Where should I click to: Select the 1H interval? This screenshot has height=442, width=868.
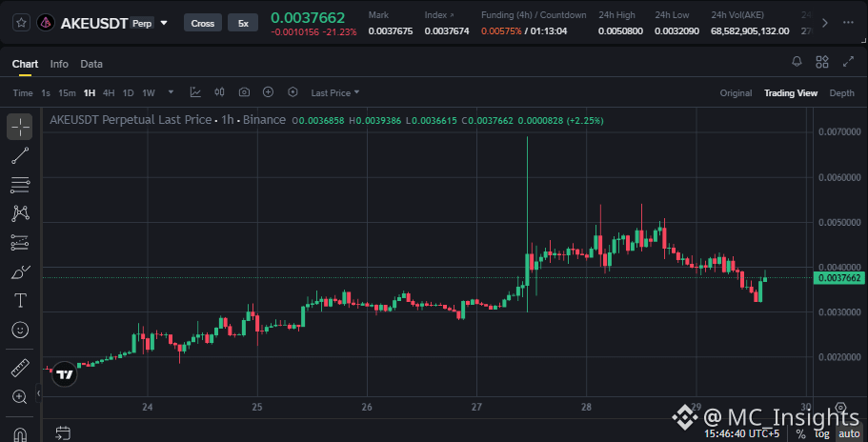pyautogui.click(x=90, y=93)
